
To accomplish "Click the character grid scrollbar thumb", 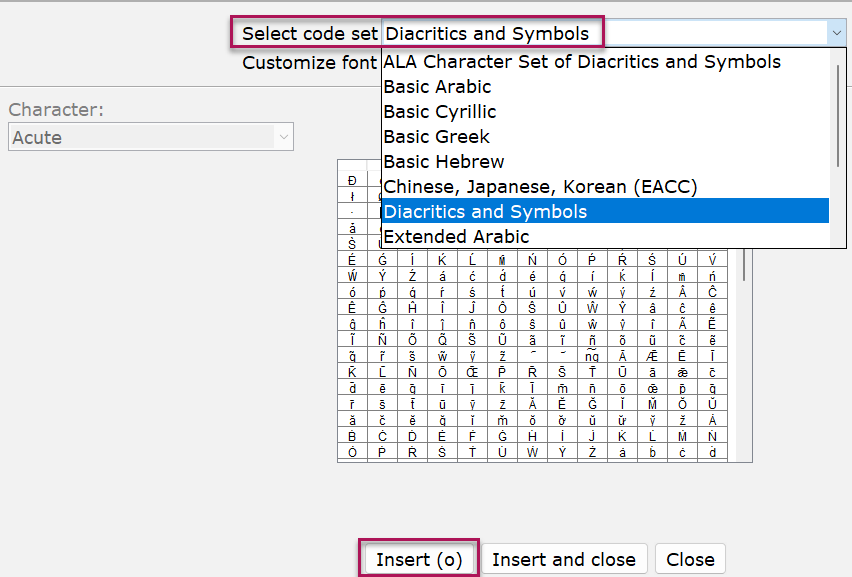I will click(744, 265).
